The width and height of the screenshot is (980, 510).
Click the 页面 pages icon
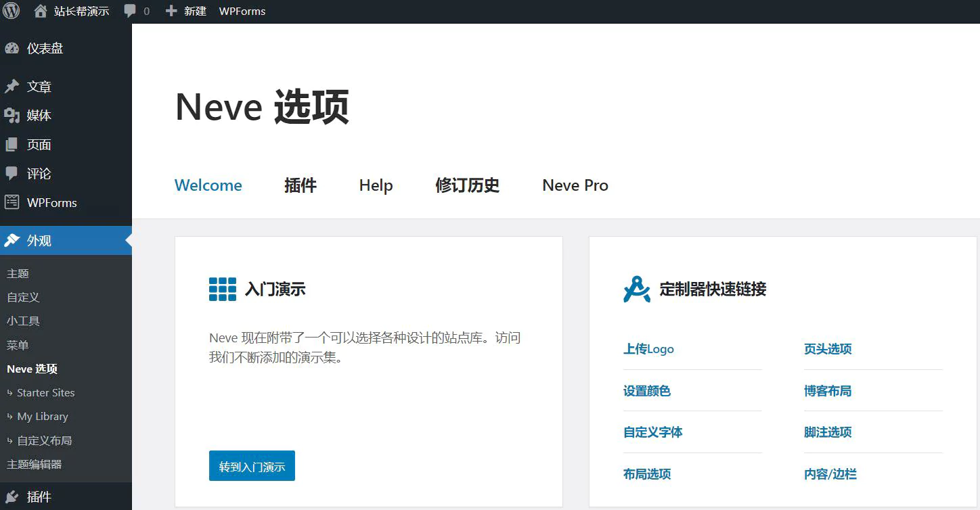click(x=12, y=145)
